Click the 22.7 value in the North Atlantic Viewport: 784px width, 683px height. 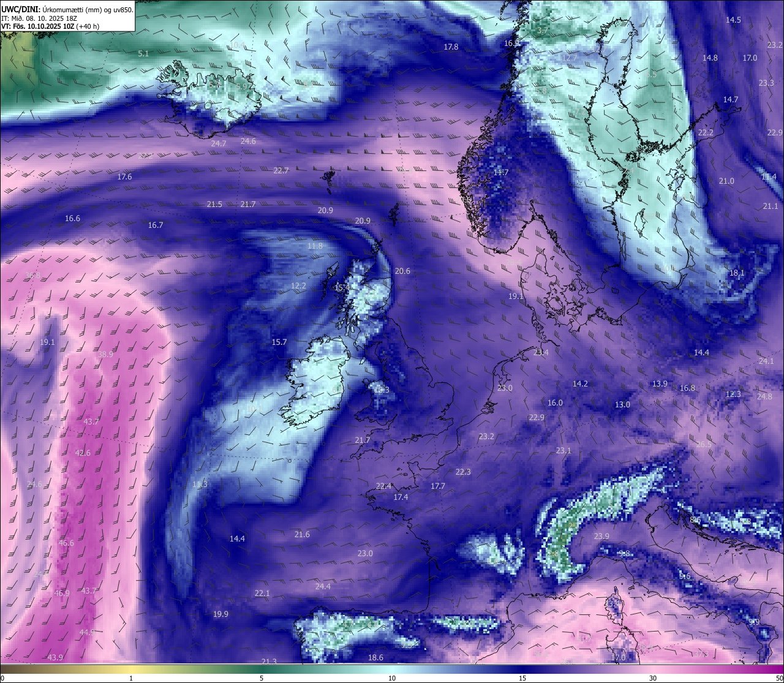[x=281, y=171]
